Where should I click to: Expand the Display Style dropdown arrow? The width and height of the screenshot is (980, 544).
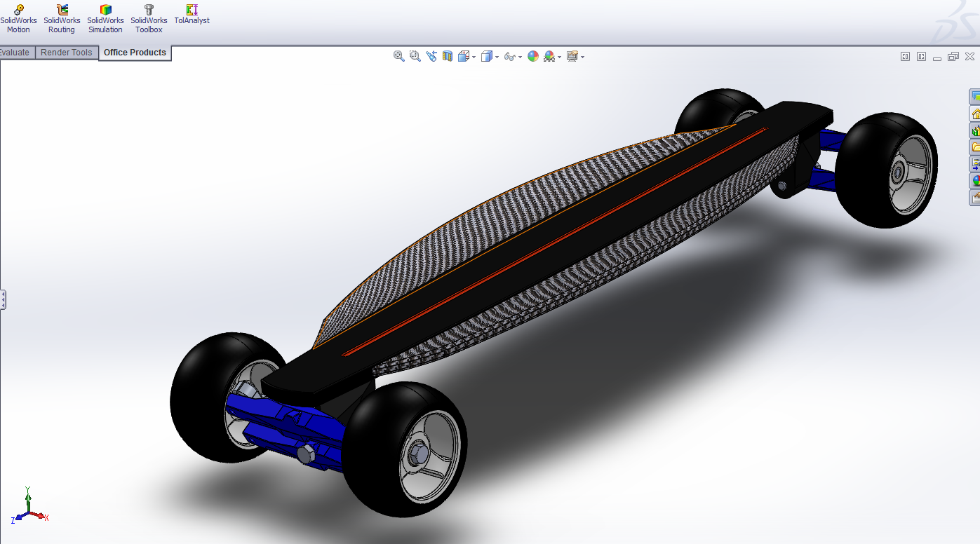pos(497,57)
